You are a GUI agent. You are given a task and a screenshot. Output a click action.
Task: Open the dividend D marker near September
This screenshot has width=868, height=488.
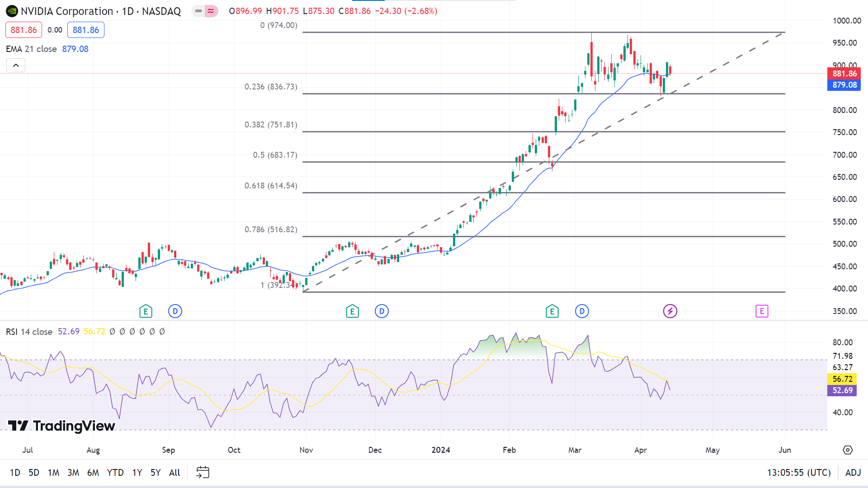[175, 311]
